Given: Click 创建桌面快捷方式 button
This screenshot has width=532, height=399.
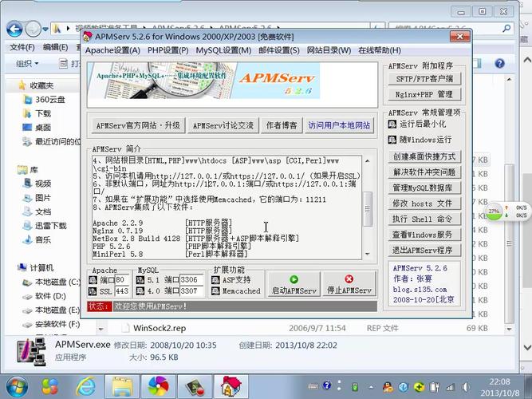Looking at the screenshot, I should pos(424,156).
